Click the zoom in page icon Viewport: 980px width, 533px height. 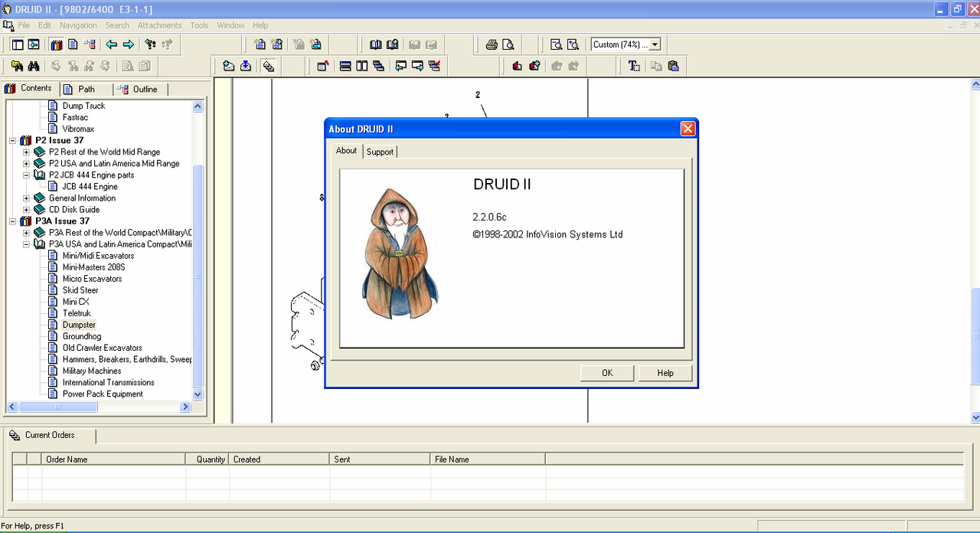[x=573, y=44]
